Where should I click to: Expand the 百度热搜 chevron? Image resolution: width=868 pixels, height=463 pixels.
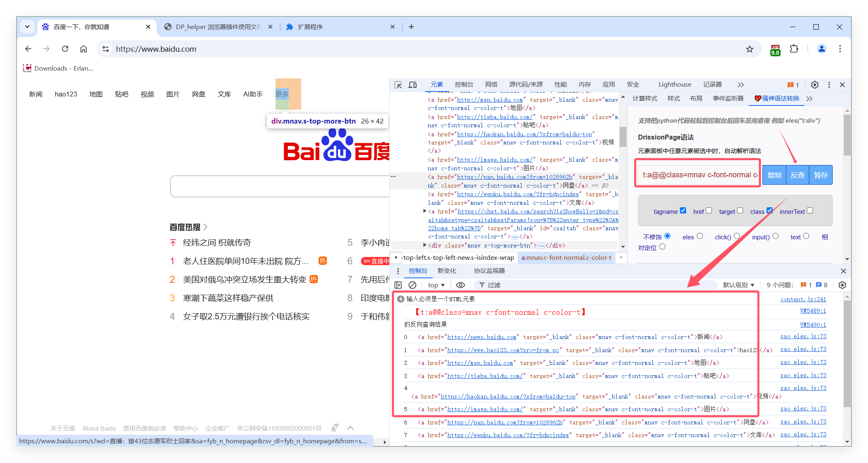(x=205, y=227)
